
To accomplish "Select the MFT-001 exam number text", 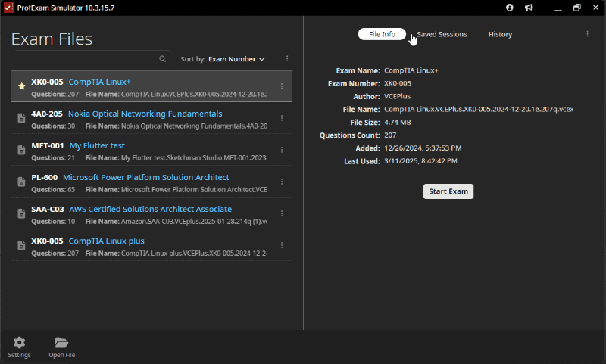I will coord(48,145).
